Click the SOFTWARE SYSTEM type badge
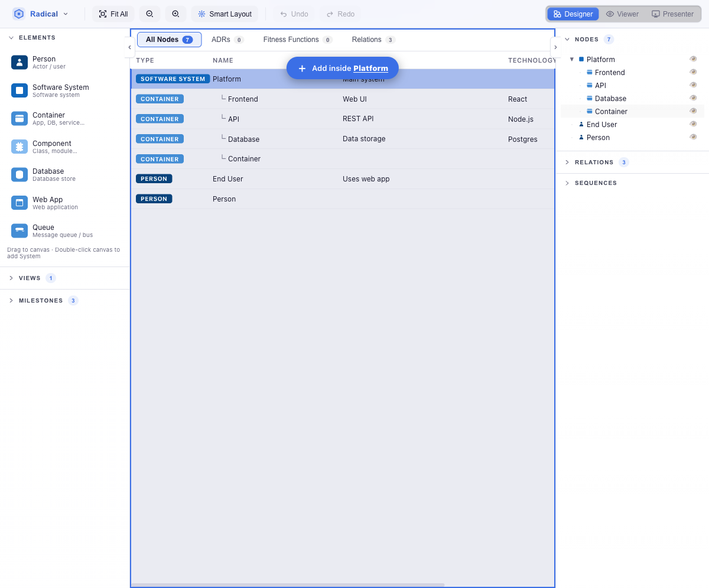This screenshot has height=588, width=709. (173, 79)
